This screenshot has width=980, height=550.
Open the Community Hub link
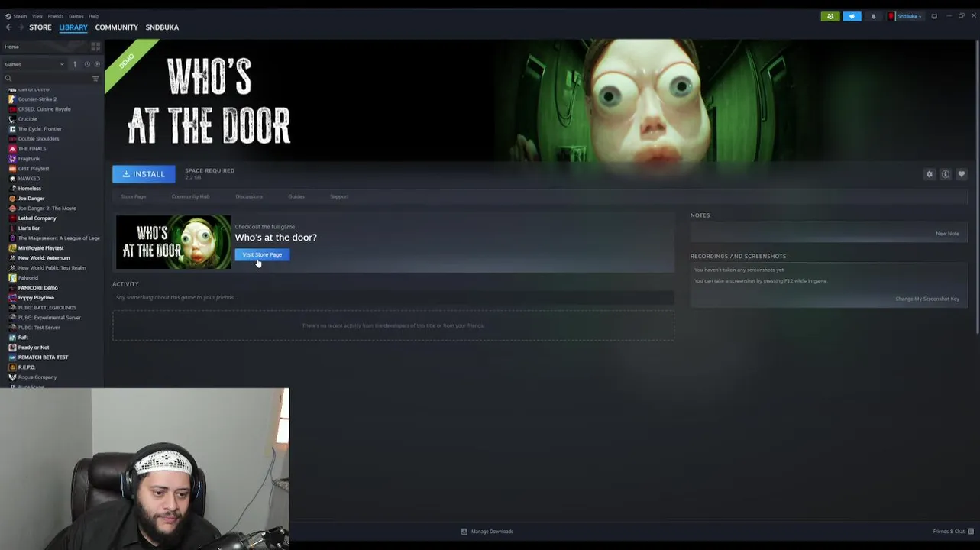point(191,197)
